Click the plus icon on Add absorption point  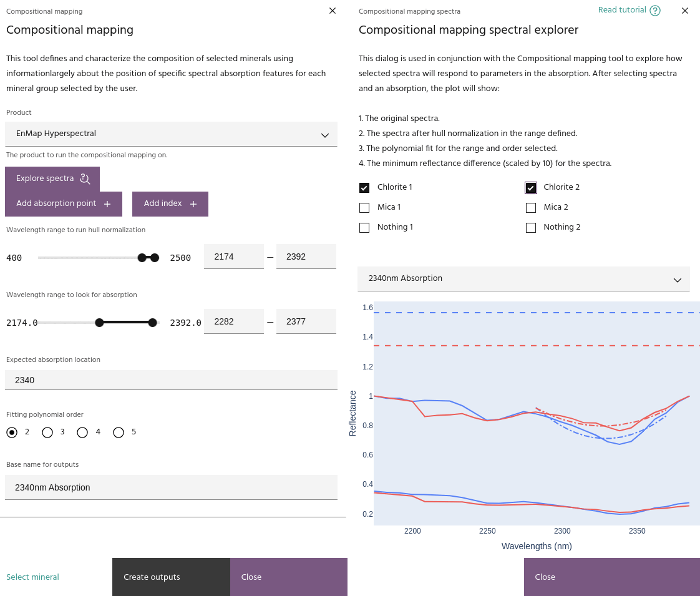click(x=107, y=204)
